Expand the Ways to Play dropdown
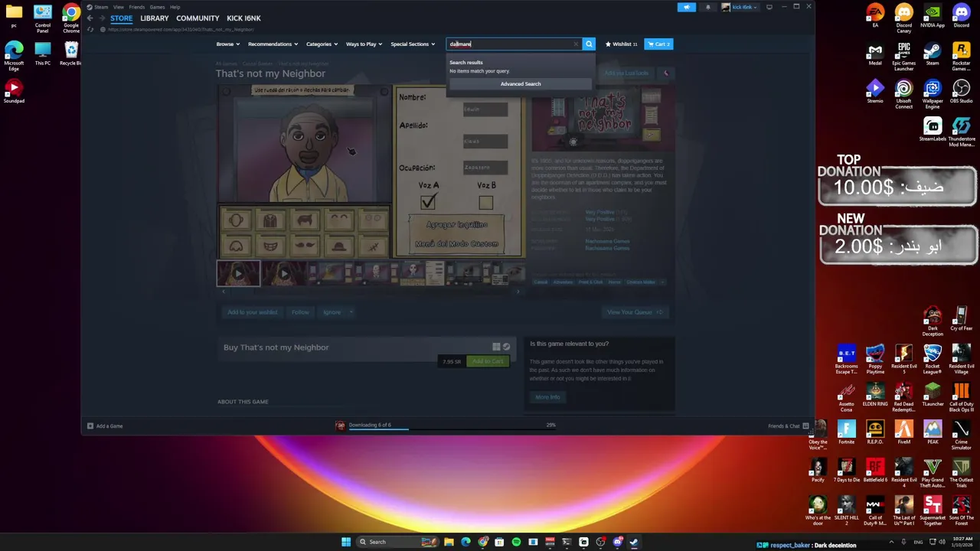Image resolution: width=980 pixels, height=551 pixels. [364, 44]
